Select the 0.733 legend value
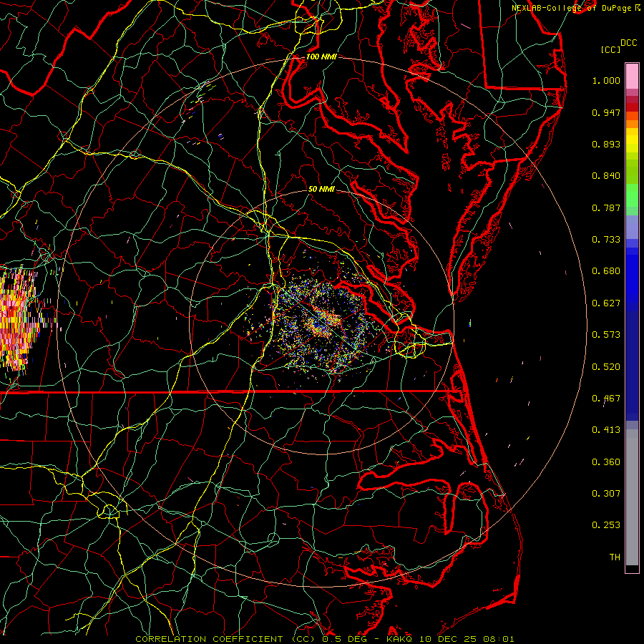This screenshot has height=644, width=644. click(x=606, y=240)
